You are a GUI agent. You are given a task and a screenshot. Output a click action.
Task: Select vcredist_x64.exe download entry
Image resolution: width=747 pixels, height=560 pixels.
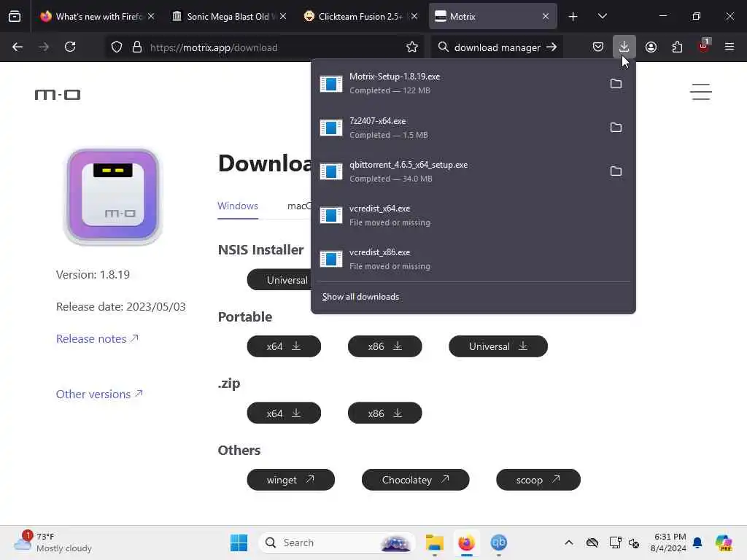tap(473, 215)
